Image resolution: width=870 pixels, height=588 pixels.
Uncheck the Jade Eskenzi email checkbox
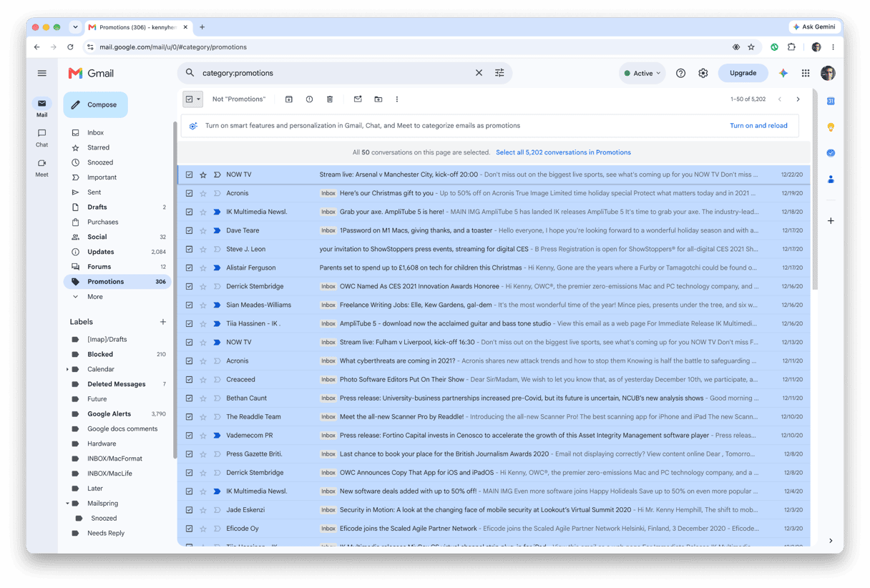189,509
